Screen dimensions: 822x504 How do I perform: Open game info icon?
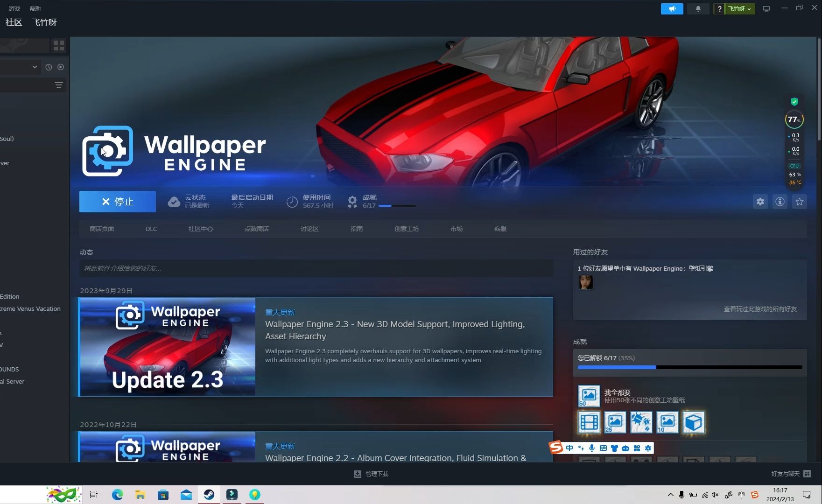780,202
